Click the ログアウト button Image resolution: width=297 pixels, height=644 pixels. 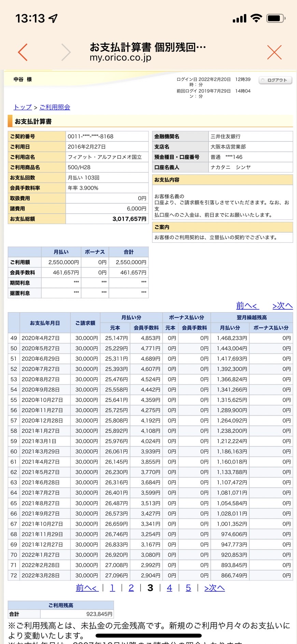(275, 80)
